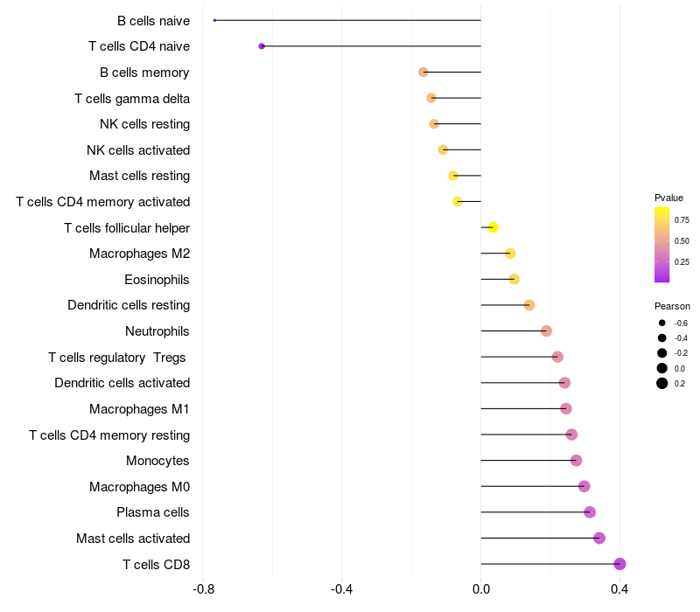Click the Pearson legend title
Viewport: 700px width, 612px height.
point(672,306)
